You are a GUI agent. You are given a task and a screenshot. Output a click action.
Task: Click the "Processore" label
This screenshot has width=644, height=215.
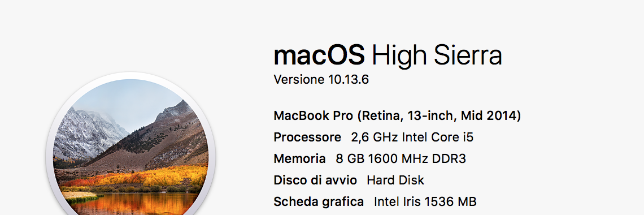coord(307,137)
